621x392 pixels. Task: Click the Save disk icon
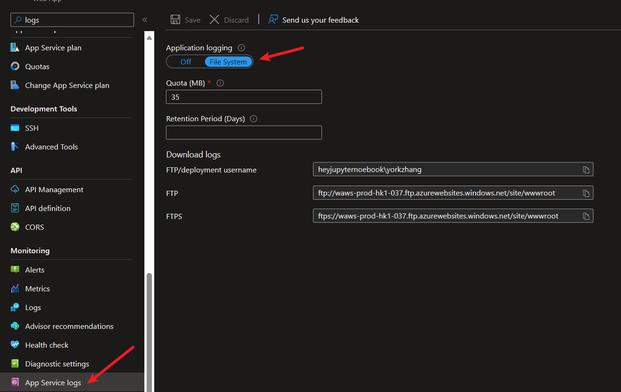(175, 19)
